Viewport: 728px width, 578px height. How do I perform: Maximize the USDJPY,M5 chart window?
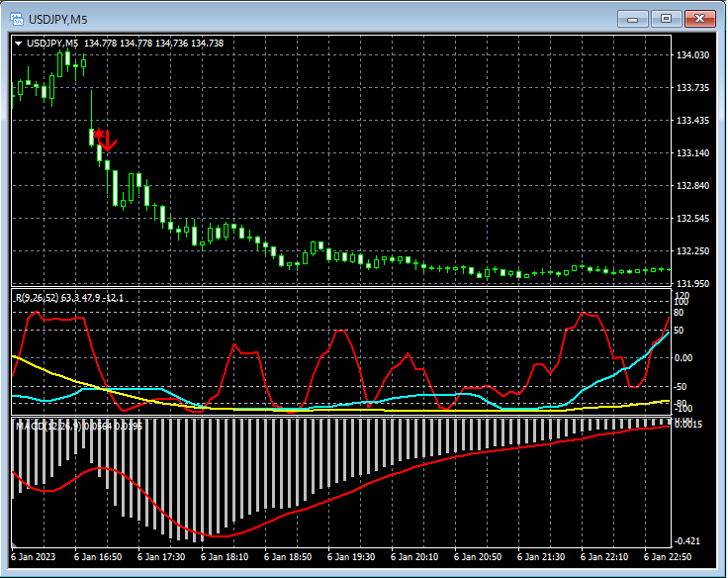[666, 19]
